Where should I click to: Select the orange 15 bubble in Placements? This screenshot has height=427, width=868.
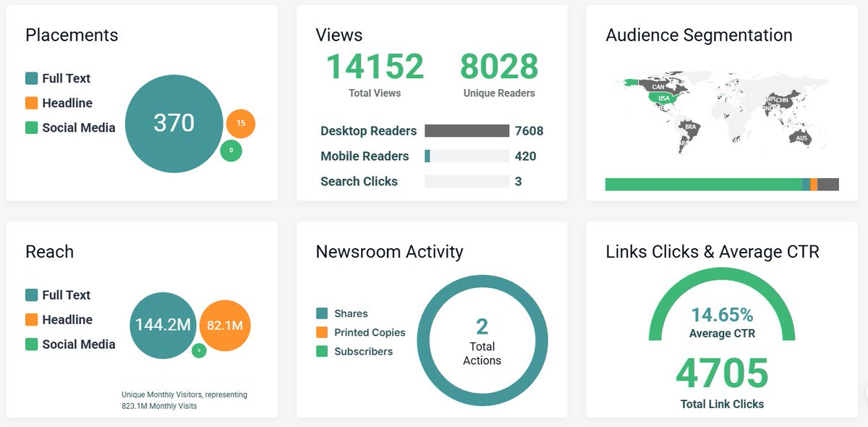point(241,124)
